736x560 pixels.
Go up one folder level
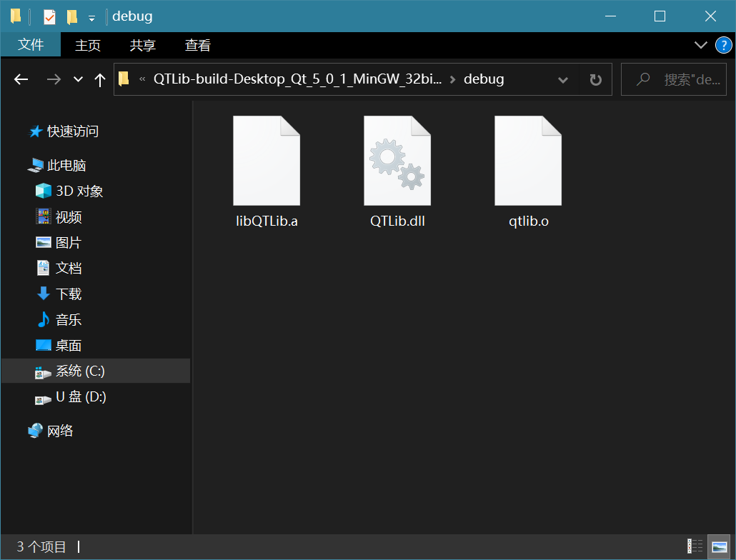click(x=100, y=79)
